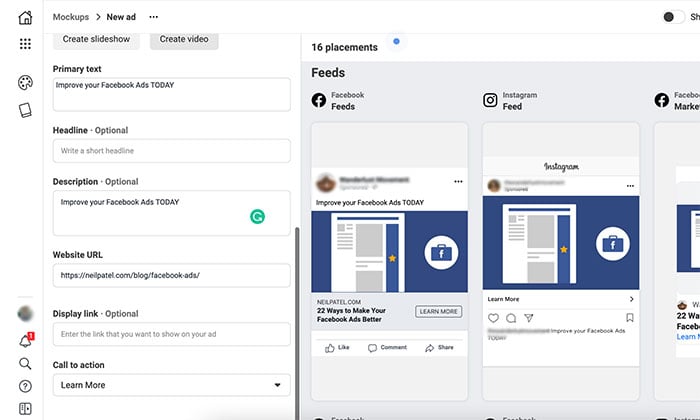Click the ad image in Instagram Feed preview
Viewport: 700px width, 420px height.
[561, 243]
